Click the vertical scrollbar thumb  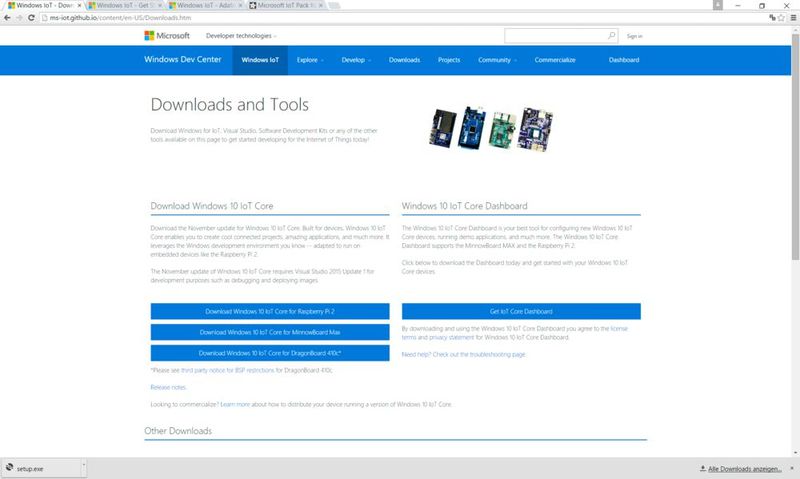coord(795,147)
